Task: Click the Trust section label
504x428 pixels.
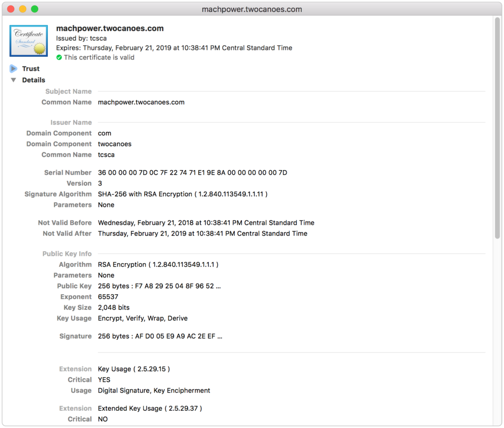Action: [x=31, y=68]
